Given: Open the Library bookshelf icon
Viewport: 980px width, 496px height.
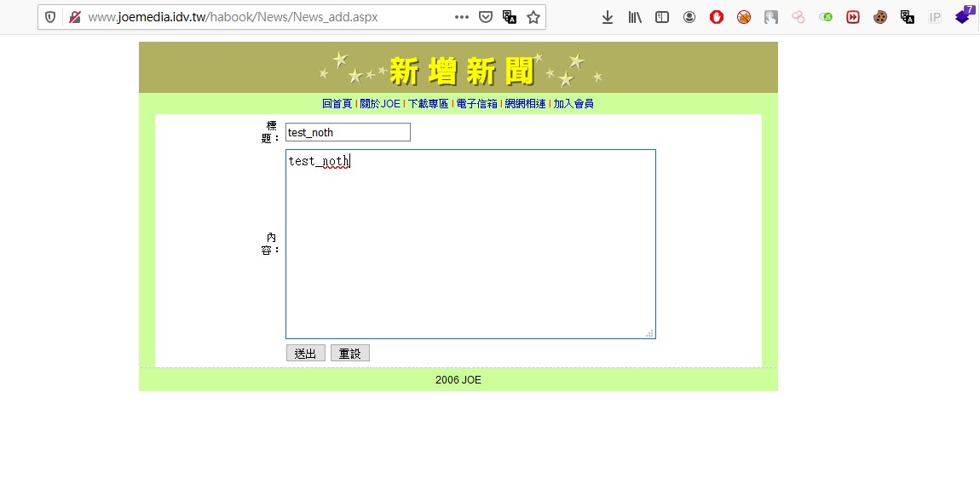Looking at the screenshot, I should pyautogui.click(x=635, y=18).
